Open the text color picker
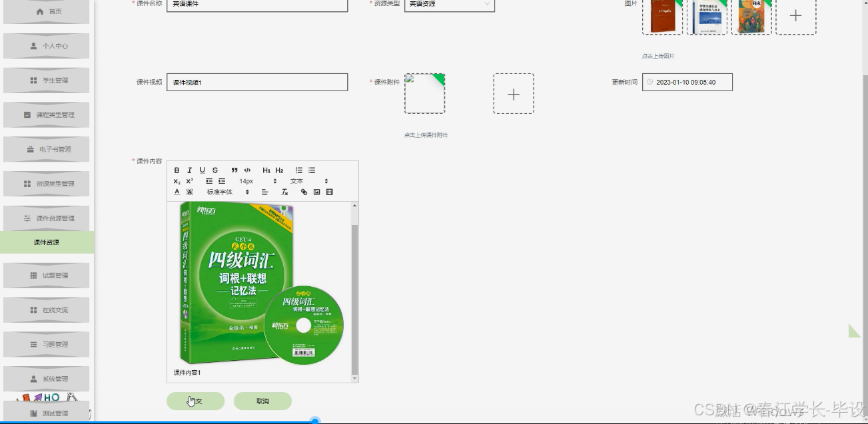Screen dimensions: 868x424 177,192
